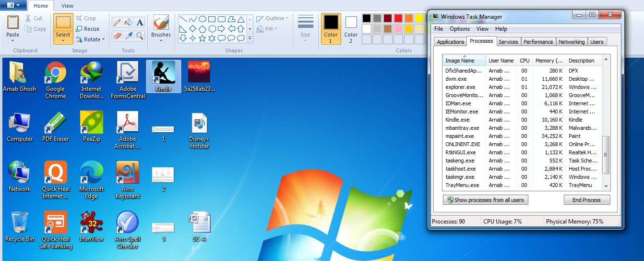Choose the Curve shape

click(192, 20)
